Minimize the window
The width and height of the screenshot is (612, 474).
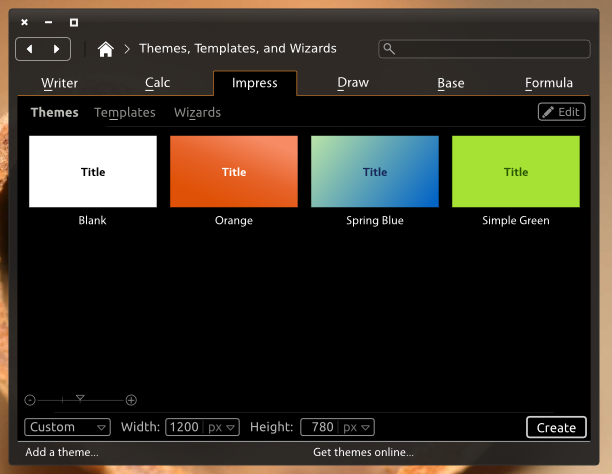48,22
